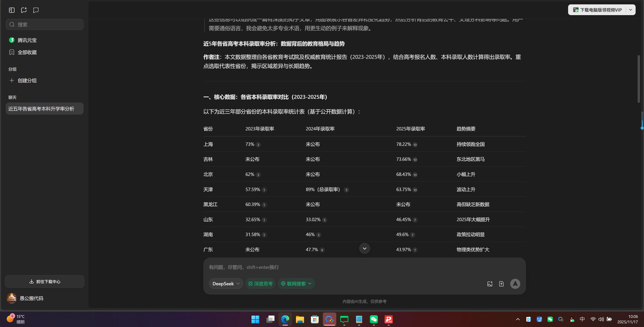Collapse the left sidebar panel

[11, 10]
